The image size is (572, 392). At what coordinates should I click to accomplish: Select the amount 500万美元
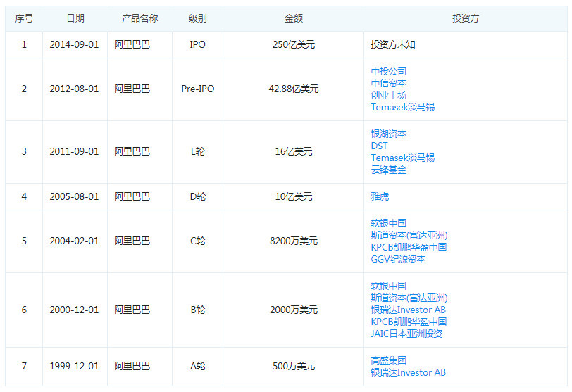[x=294, y=366]
